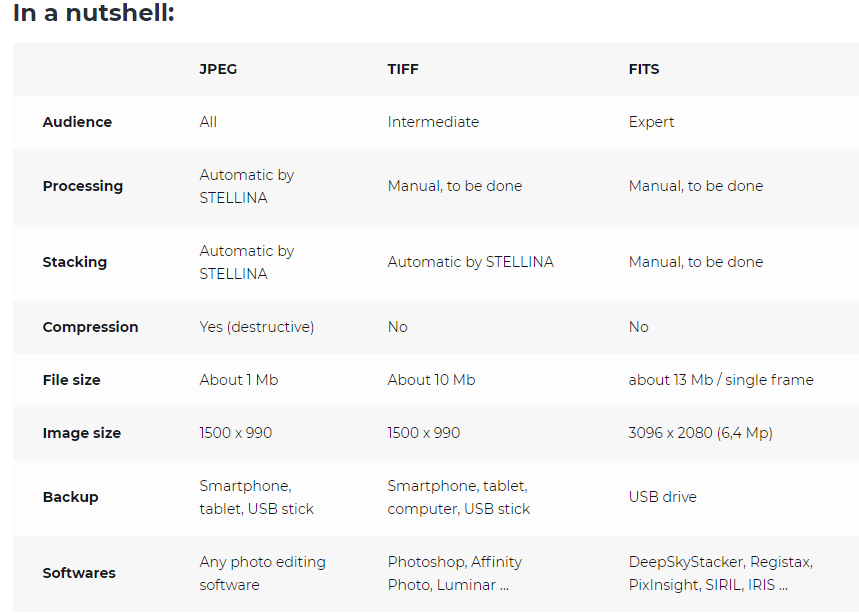859x613 pixels.
Task: Click the Compression row label
Action: [x=90, y=327]
